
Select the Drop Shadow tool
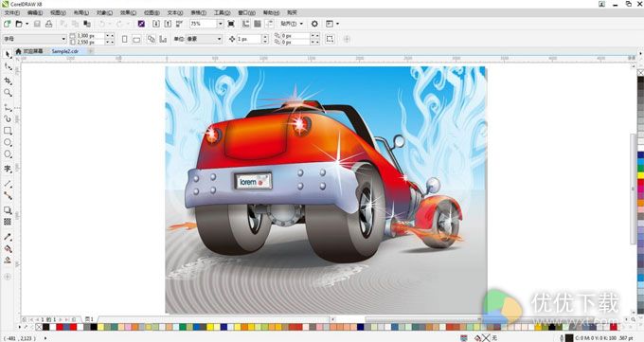(x=8, y=210)
